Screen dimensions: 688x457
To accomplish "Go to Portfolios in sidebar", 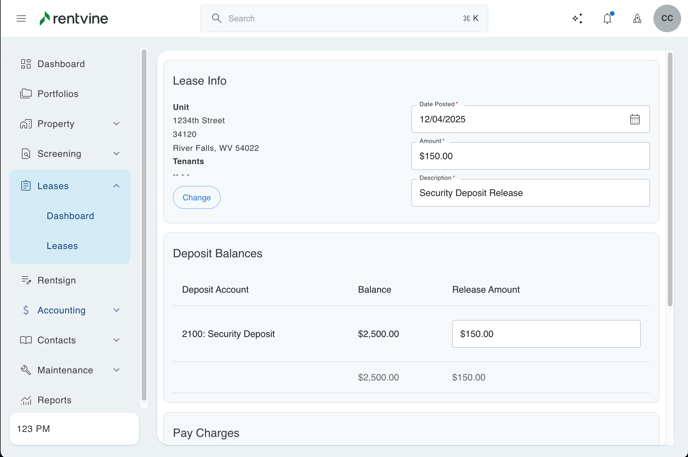I will pyautogui.click(x=58, y=94).
